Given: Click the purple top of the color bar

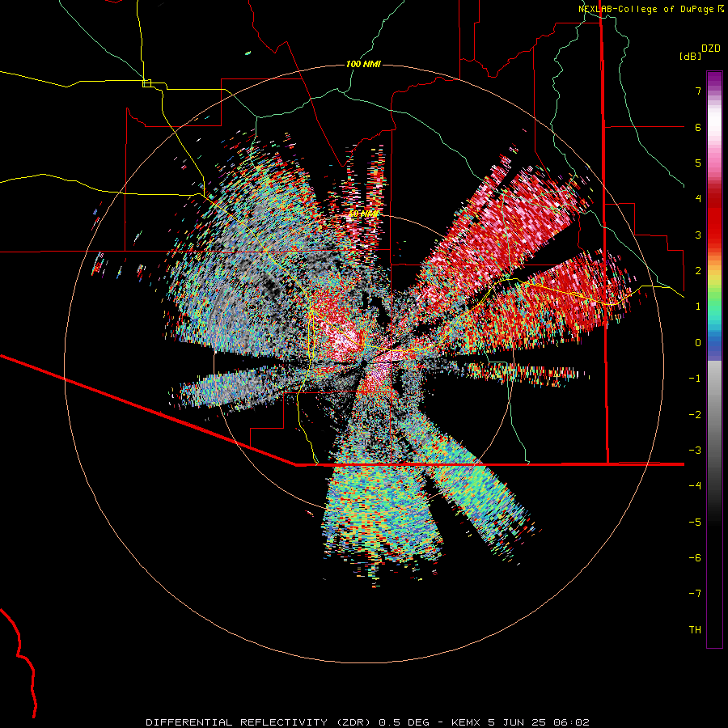Looking at the screenshot, I should click(714, 79).
